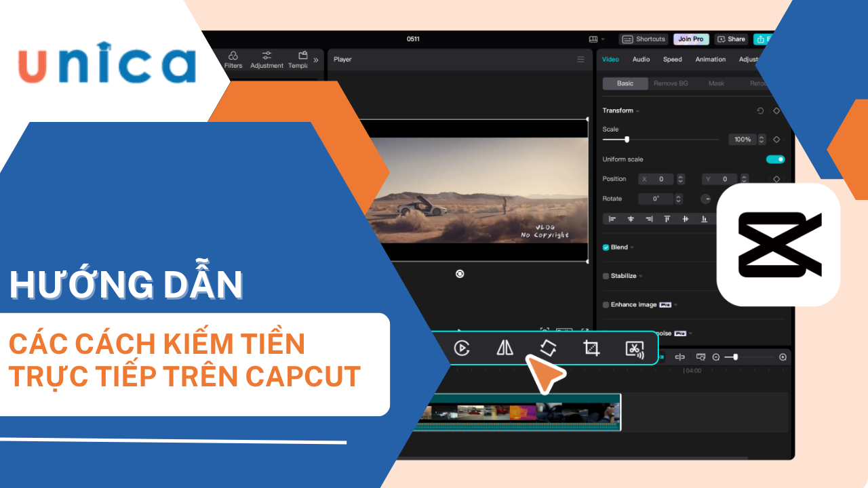Align clip to the bottom edge
This screenshot has height=488, width=868.
[x=704, y=218]
